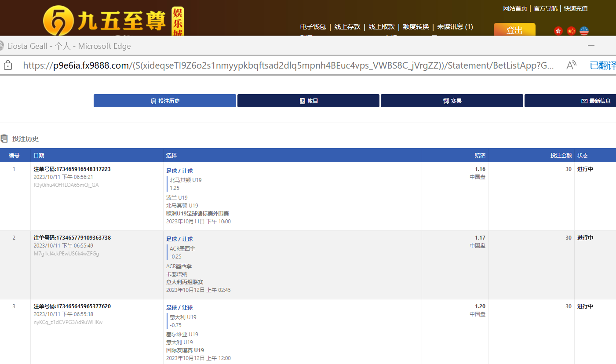Click the 意大利丙组联赛 league name
Screen dimensions: 616x364
pyautogui.click(x=185, y=282)
